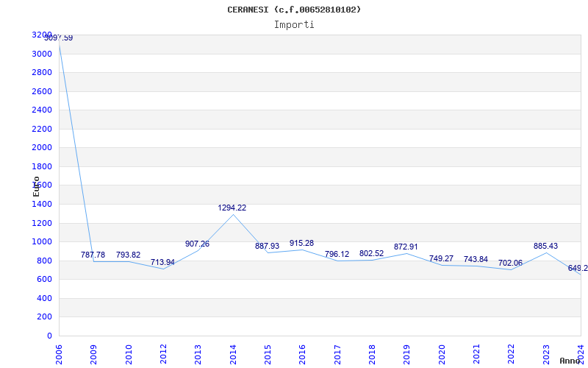Click the 400 tick on Euro axis
The image size is (588, 368).
coord(45,298)
